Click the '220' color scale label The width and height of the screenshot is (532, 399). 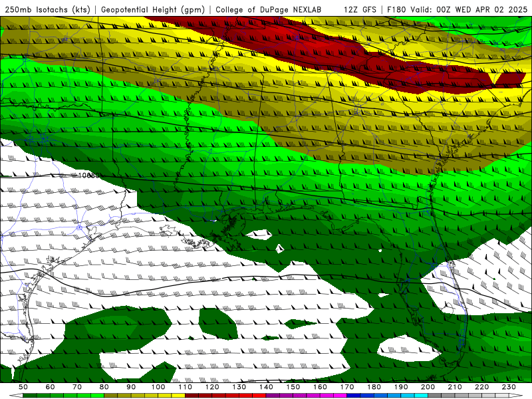point(481,387)
